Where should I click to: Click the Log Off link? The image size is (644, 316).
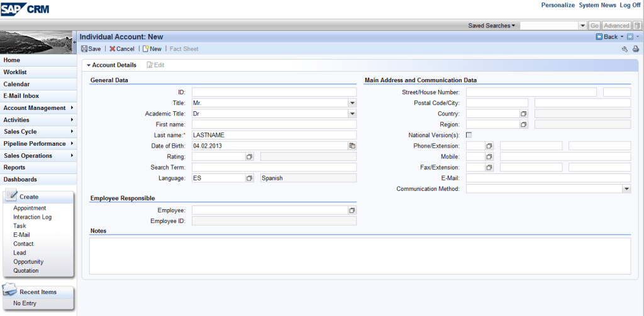[x=630, y=5]
